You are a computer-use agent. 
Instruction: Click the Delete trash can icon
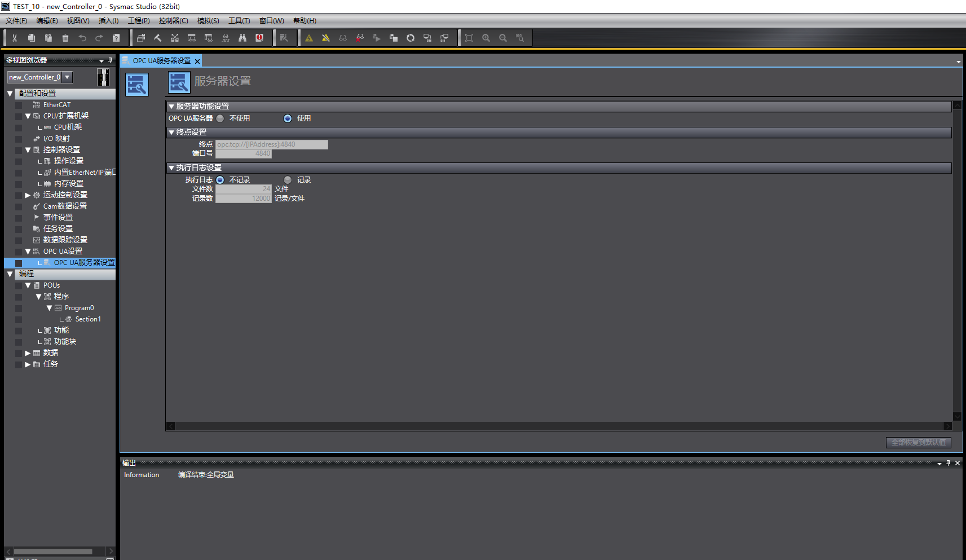coord(65,38)
